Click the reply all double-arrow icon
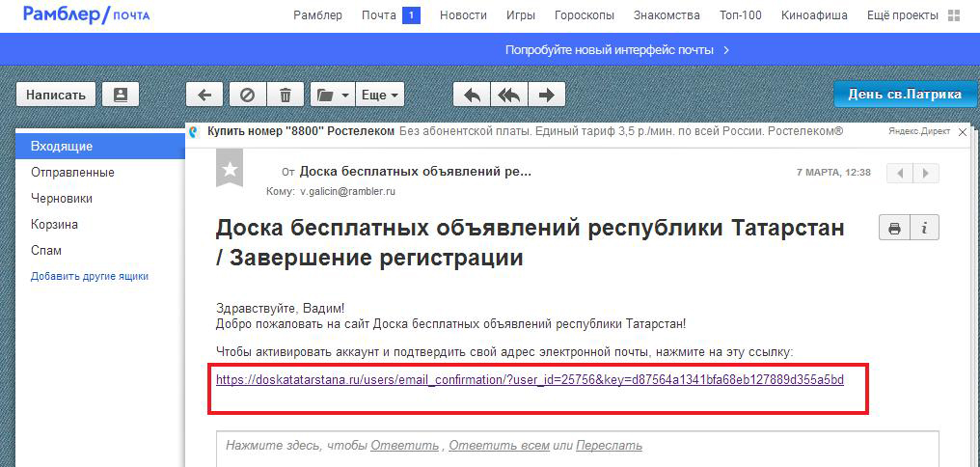 tap(508, 95)
